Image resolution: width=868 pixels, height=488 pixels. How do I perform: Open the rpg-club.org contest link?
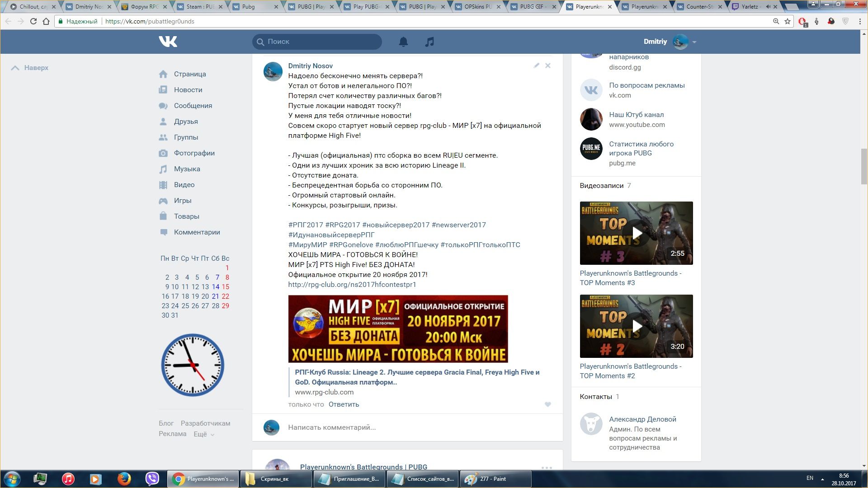pyautogui.click(x=352, y=285)
